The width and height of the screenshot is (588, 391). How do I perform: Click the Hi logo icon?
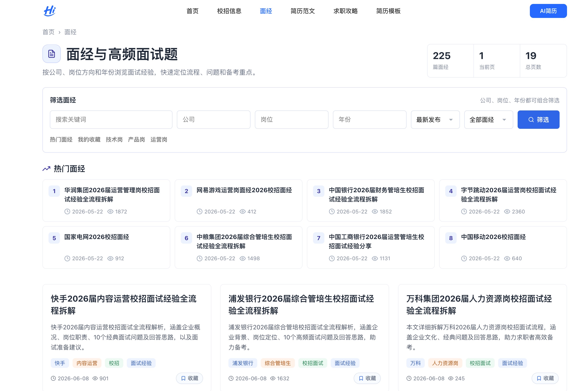[50, 11]
